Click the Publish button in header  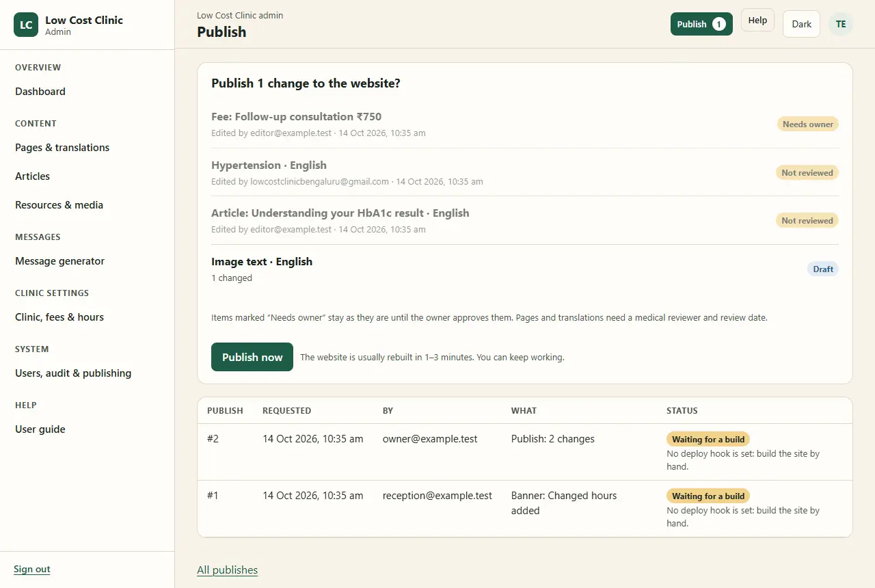(x=701, y=24)
